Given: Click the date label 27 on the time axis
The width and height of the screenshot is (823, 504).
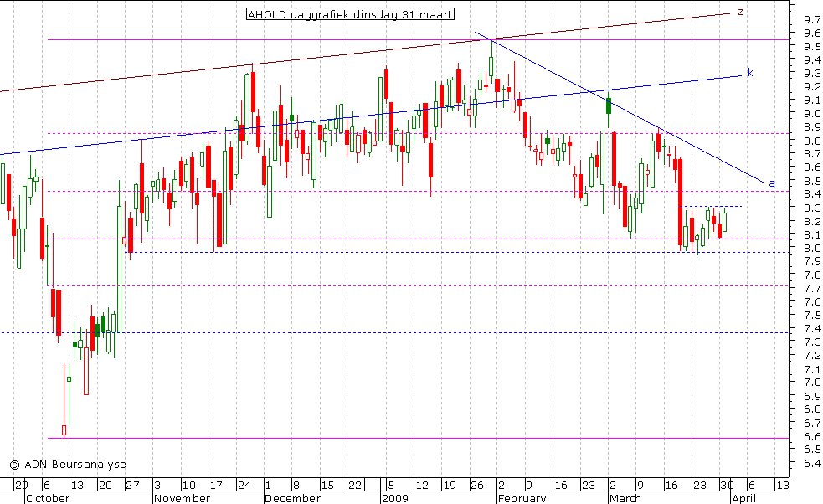Looking at the screenshot, I should pos(133,485).
